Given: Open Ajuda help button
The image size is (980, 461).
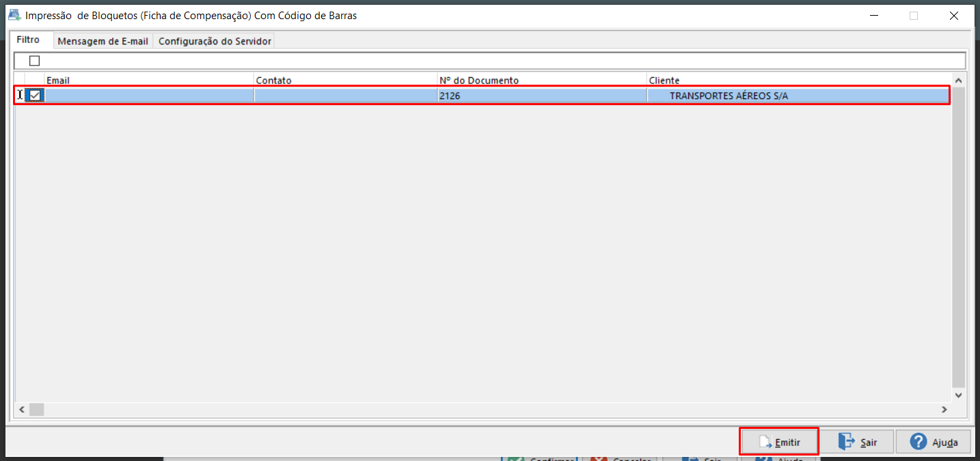Looking at the screenshot, I should click(933, 442).
